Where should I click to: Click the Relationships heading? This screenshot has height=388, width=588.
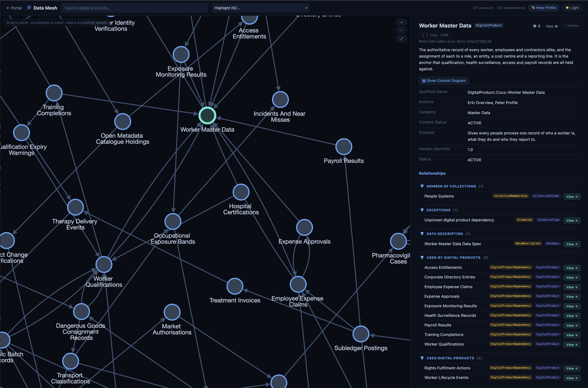[x=432, y=173]
